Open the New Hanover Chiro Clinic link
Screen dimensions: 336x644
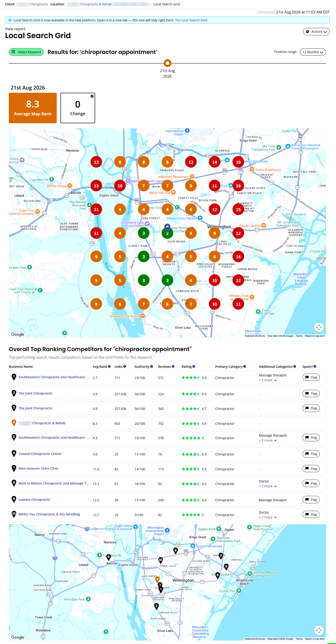(x=39, y=468)
